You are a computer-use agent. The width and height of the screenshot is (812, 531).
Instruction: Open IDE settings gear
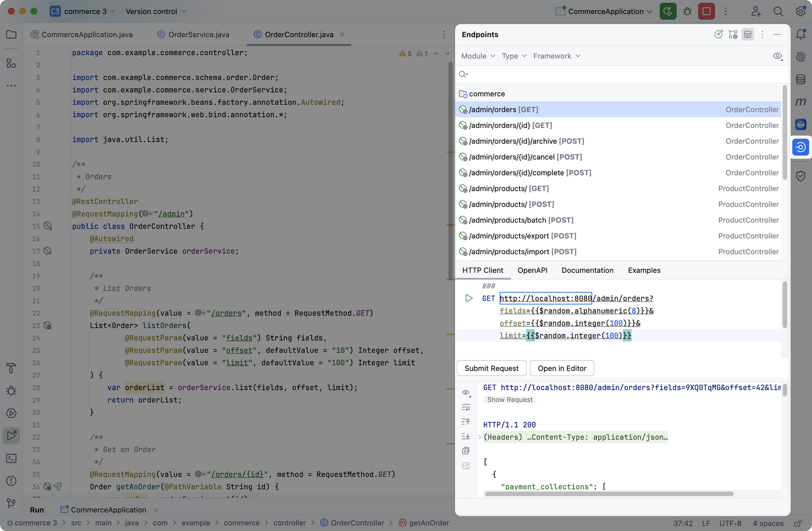coord(801,11)
